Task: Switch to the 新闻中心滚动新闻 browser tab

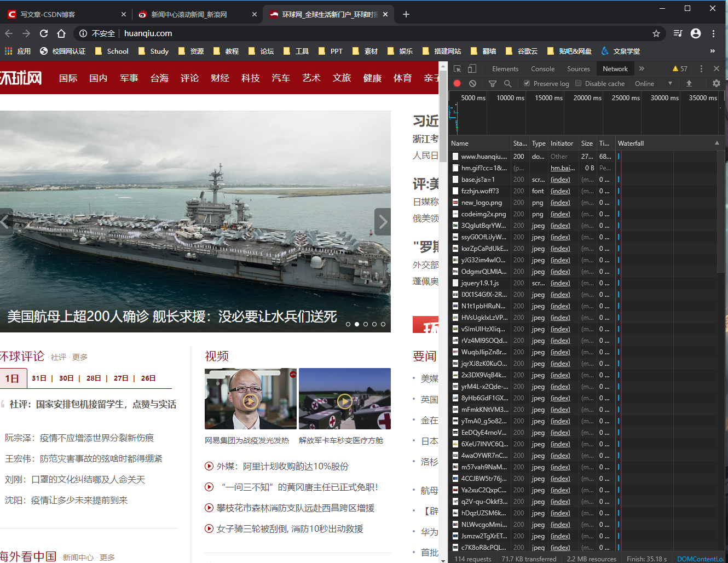Action: 197,14
